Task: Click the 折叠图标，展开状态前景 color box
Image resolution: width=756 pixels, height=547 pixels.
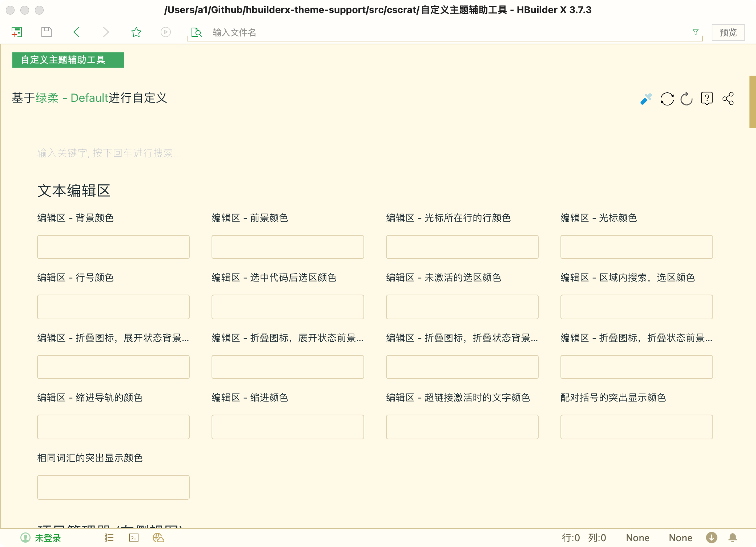Action: pos(288,367)
